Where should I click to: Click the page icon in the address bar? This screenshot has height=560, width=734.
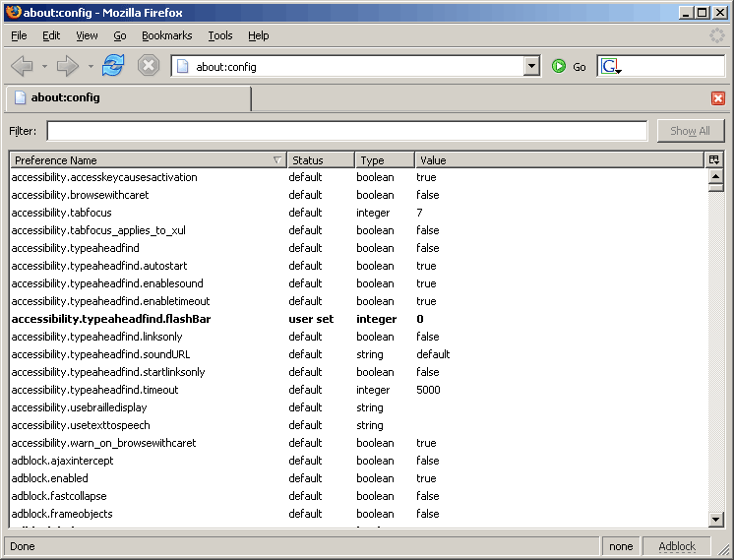coord(183,67)
